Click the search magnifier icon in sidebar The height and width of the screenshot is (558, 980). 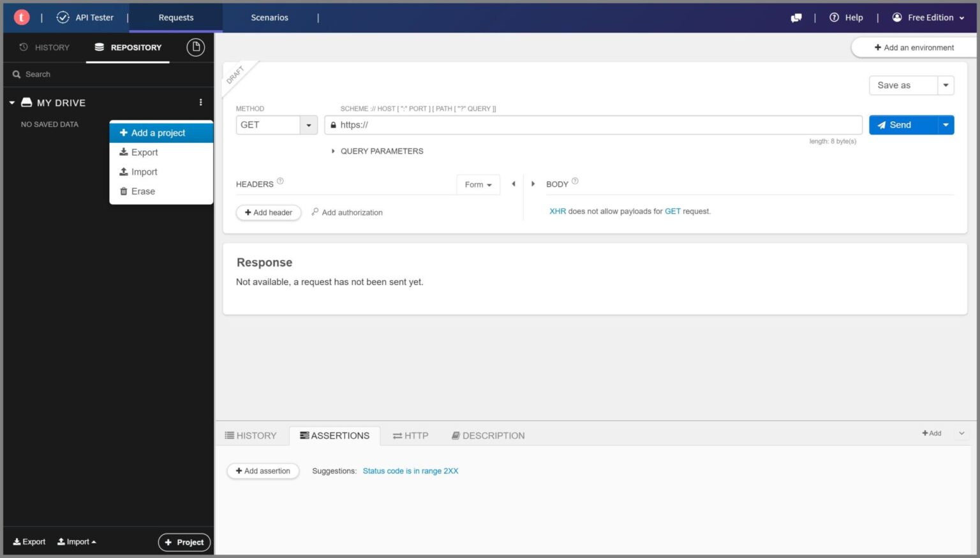point(17,74)
